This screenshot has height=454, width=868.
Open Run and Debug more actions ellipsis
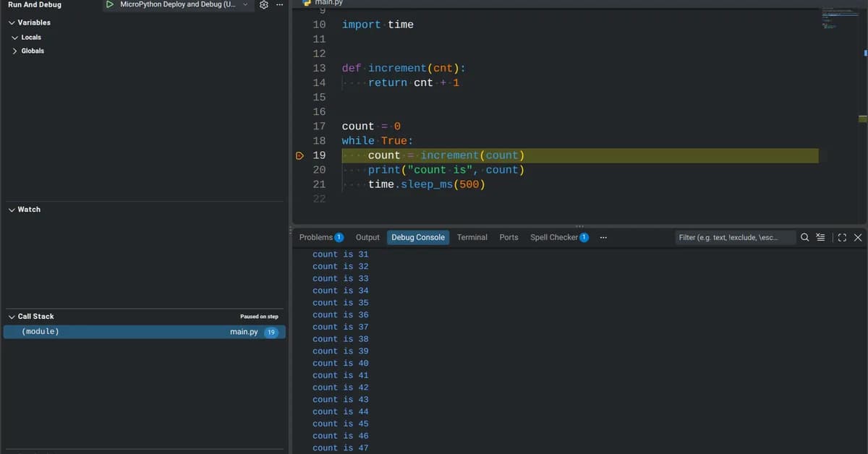pos(280,4)
